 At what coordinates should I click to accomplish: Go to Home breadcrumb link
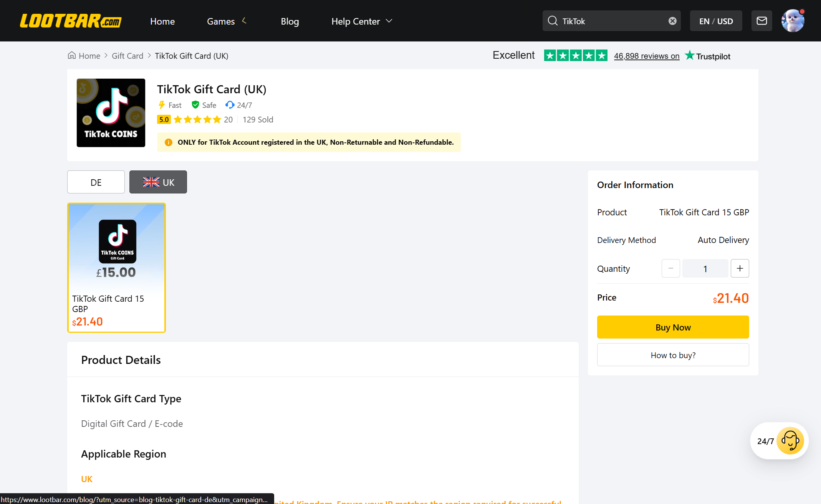click(89, 56)
